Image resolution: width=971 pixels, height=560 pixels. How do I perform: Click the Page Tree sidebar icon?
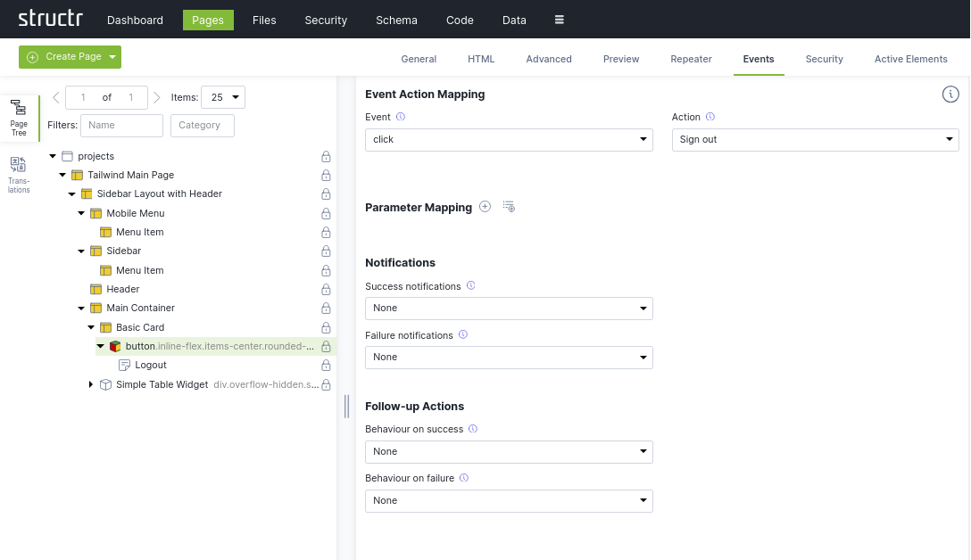coord(19,118)
